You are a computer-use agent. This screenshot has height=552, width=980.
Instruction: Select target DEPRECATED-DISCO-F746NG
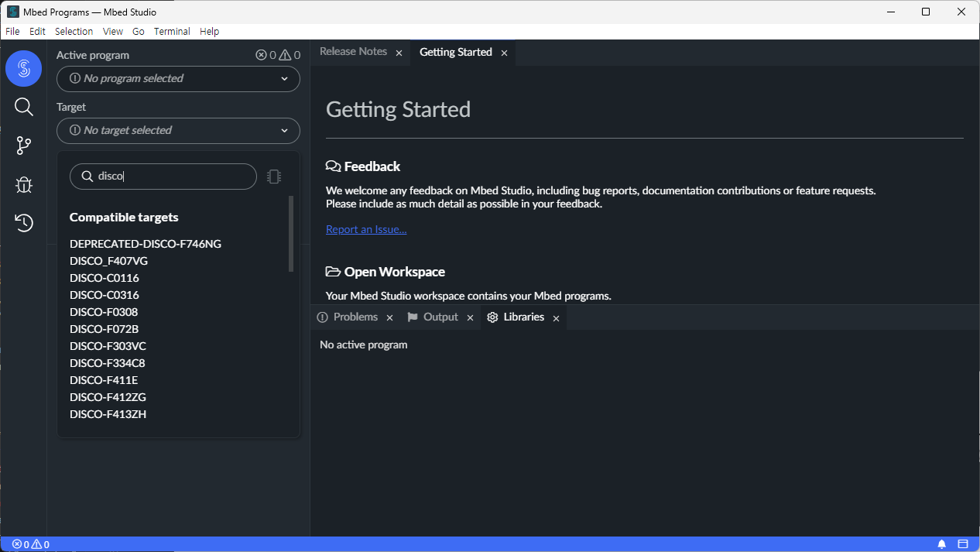pyautogui.click(x=146, y=244)
